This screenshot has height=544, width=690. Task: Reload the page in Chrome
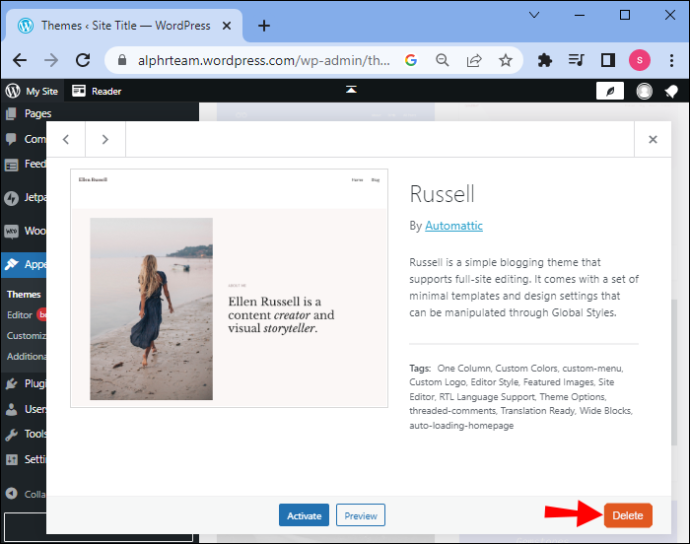click(x=83, y=60)
